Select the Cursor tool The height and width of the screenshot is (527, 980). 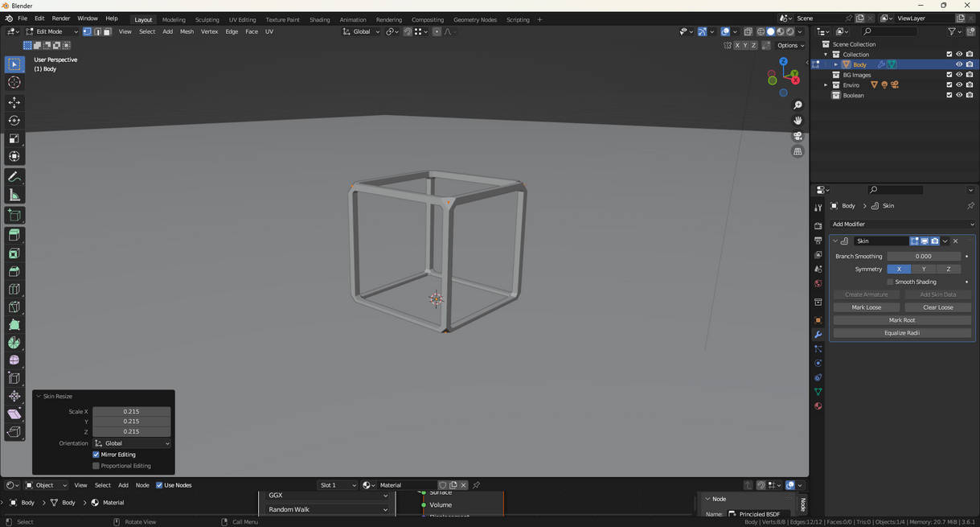click(14, 82)
